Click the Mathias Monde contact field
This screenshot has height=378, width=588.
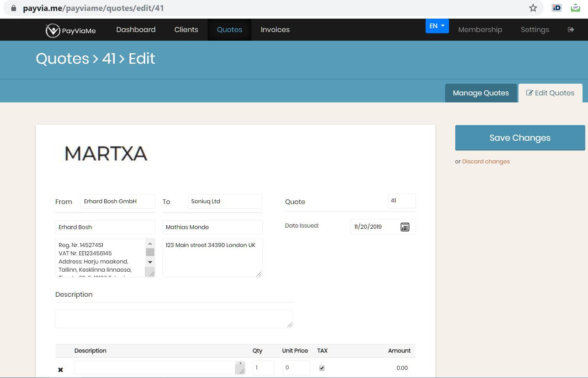(x=212, y=227)
